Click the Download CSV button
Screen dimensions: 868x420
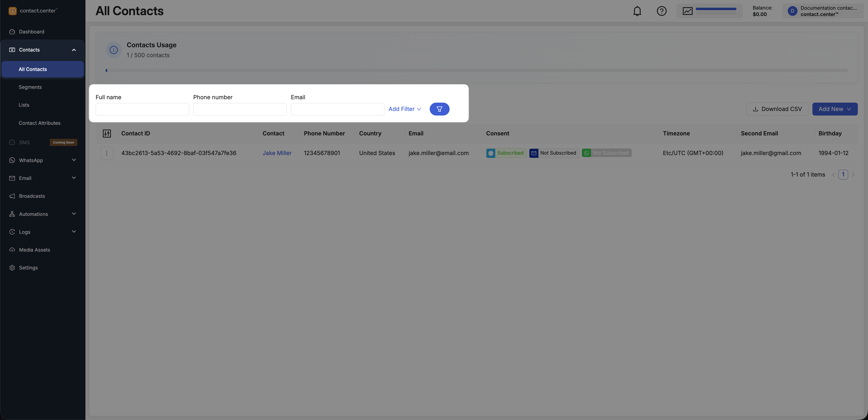coord(777,109)
